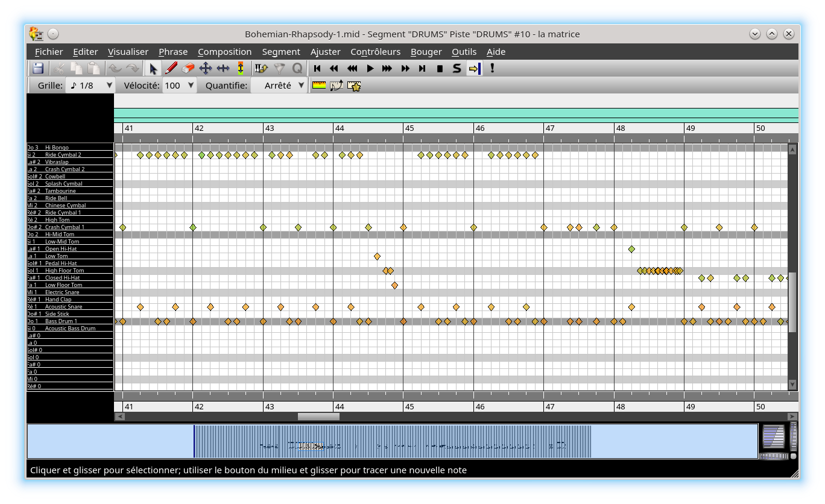Toggle the velocity ruler display icon
The height and width of the screenshot is (504, 825).
[x=319, y=86]
